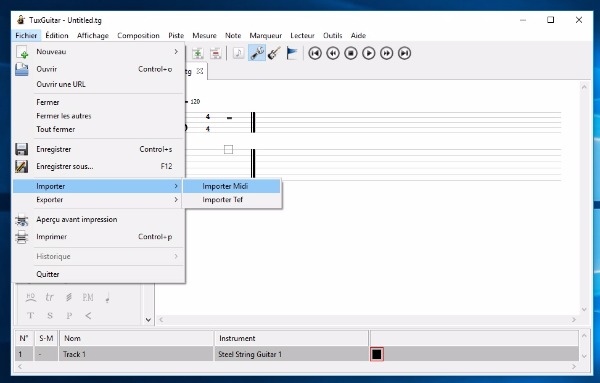Open the guitar instrument icon
Screen dimensions: 600x383
(274, 53)
